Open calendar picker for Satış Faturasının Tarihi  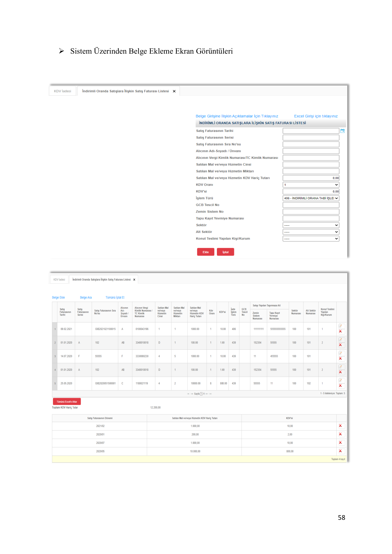pos(342,131)
